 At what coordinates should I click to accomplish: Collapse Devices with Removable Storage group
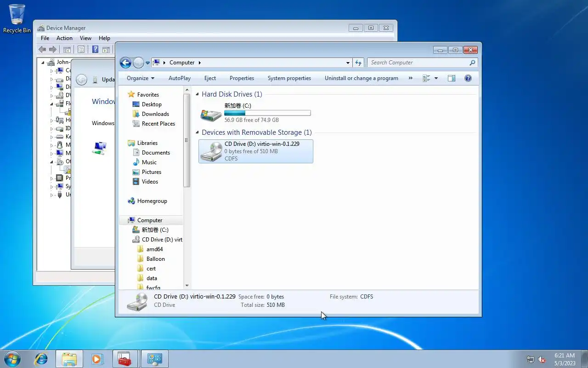click(x=198, y=132)
